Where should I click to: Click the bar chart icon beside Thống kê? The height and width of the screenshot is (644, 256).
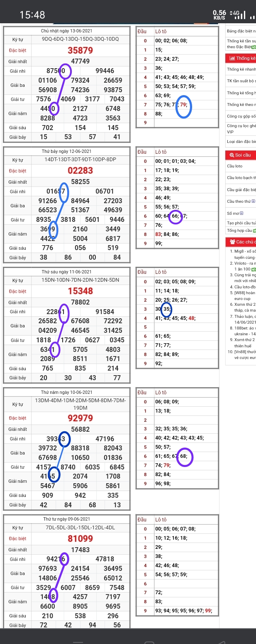point(232,59)
